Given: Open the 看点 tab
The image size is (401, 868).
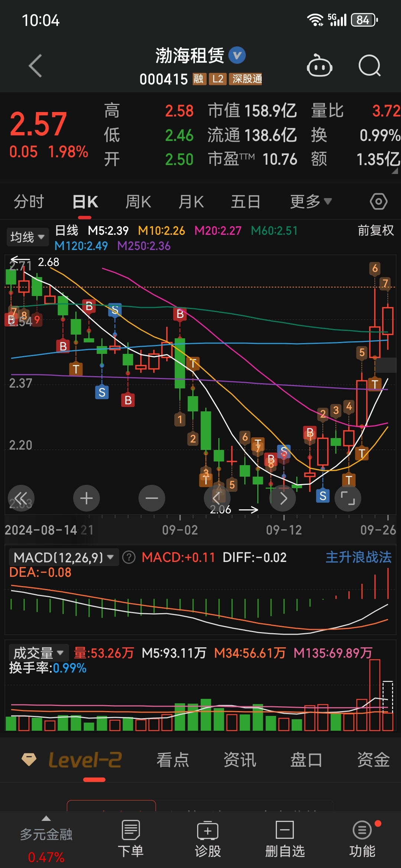Looking at the screenshot, I should click(173, 760).
